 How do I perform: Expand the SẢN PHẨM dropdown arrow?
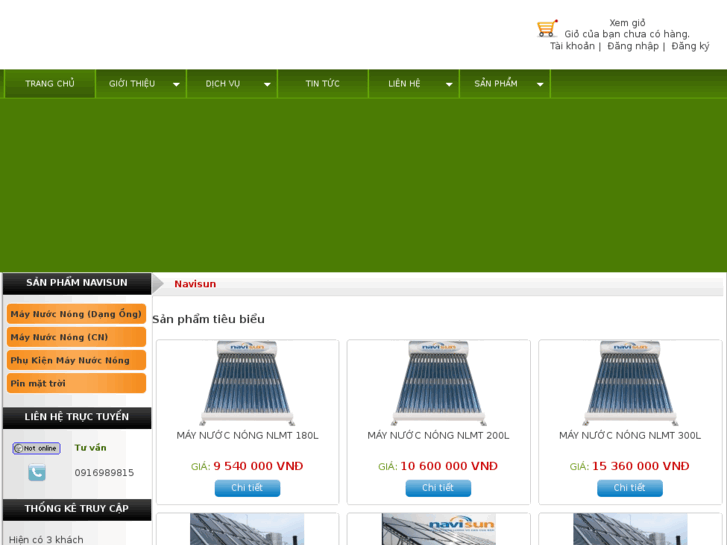pyautogui.click(x=540, y=84)
